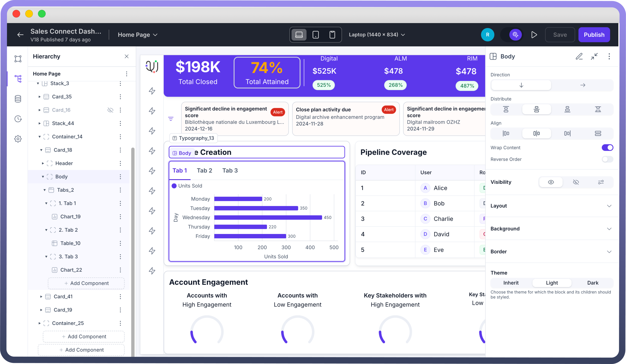Click the history clock sidebar icon
Viewport: 626px width, 364px height.
(x=18, y=119)
